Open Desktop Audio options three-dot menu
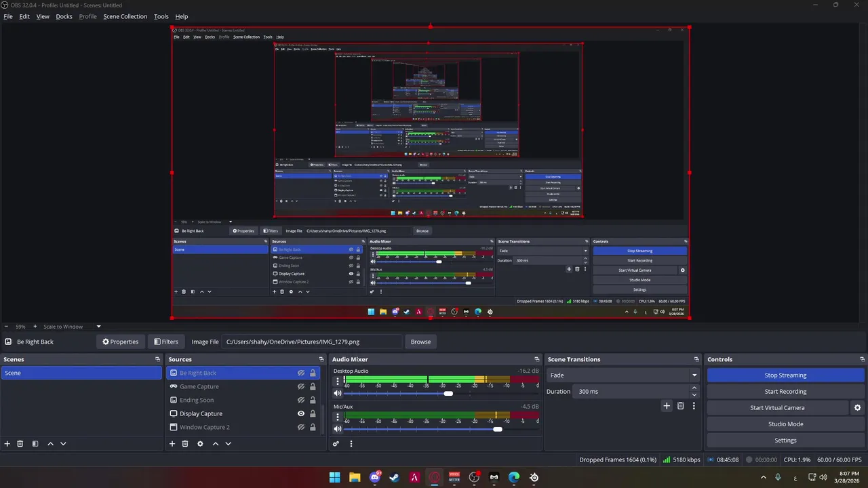The image size is (868, 488). (x=338, y=381)
